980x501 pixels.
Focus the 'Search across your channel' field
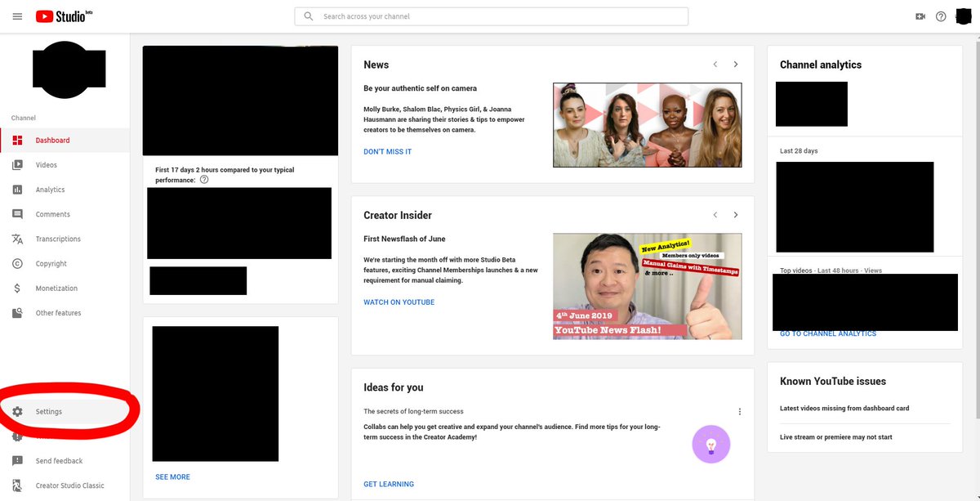point(491,16)
